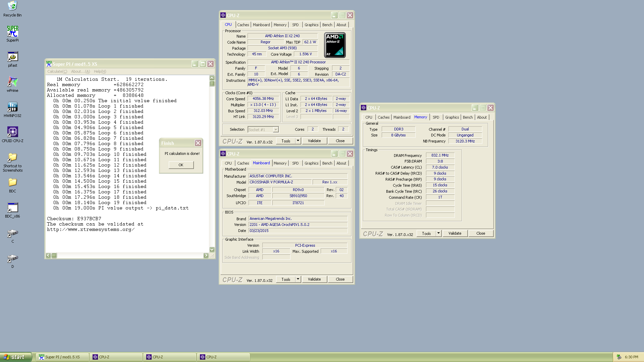The image size is (644, 362).
Task: Click the NB Frequency value 3120.3 MHz
Action: [x=465, y=141]
